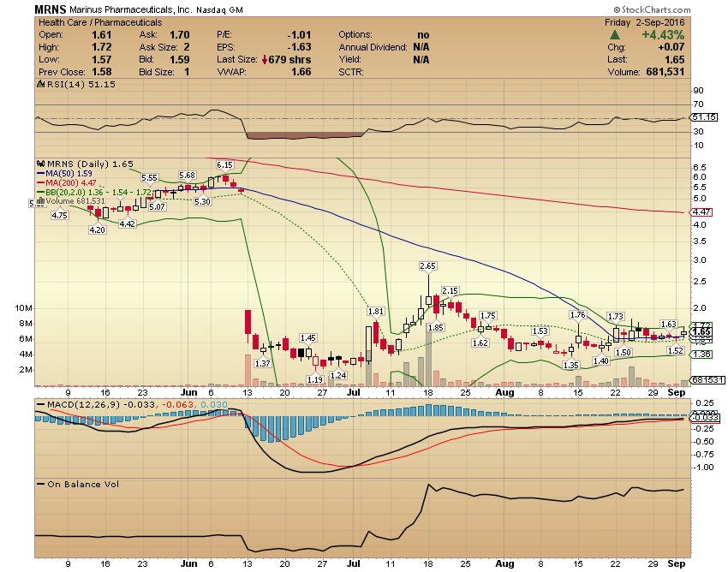This screenshot has height=572, width=728.
Task: Click the Health Care / Pharmaceuticals sector label
Action: pyautogui.click(x=100, y=22)
